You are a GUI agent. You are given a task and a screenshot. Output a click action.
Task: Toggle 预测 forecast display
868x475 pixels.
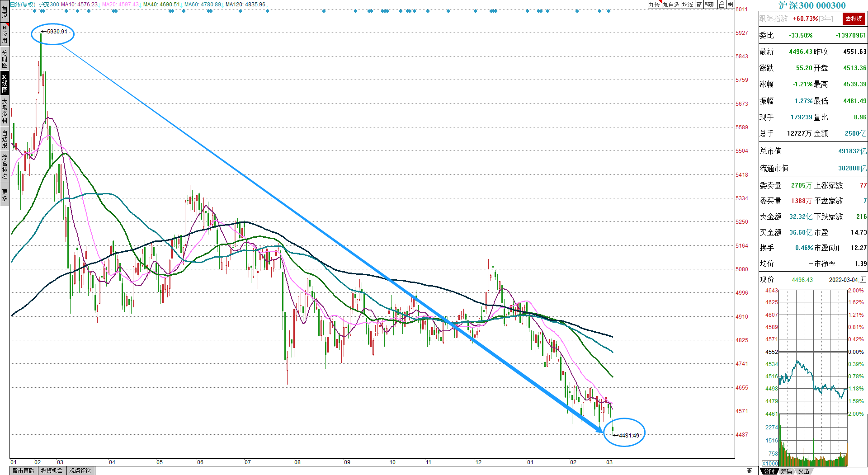click(x=710, y=5)
